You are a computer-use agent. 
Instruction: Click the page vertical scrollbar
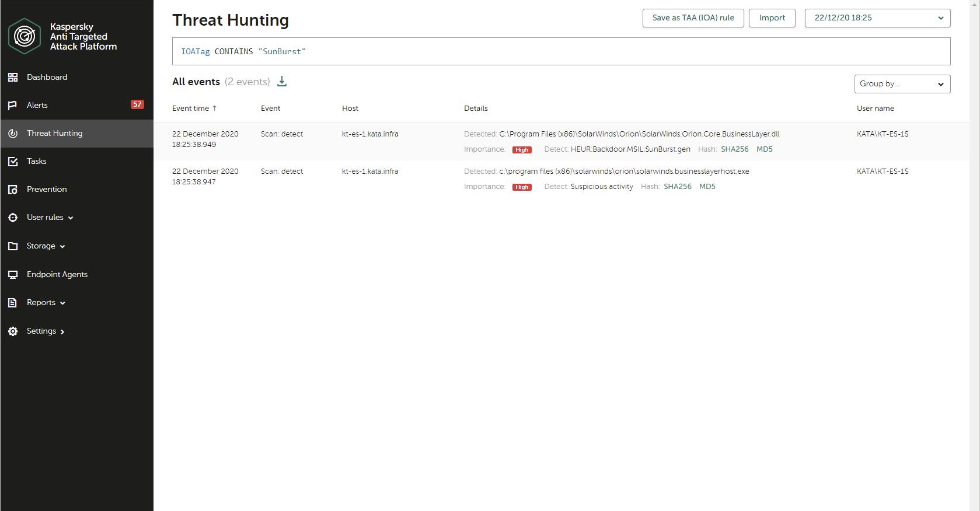pyautogui.click(x=975, y=256)
